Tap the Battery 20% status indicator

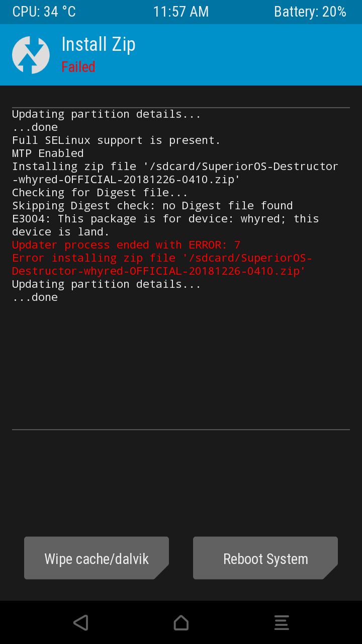pyautogui.click(x=310, y=12)
